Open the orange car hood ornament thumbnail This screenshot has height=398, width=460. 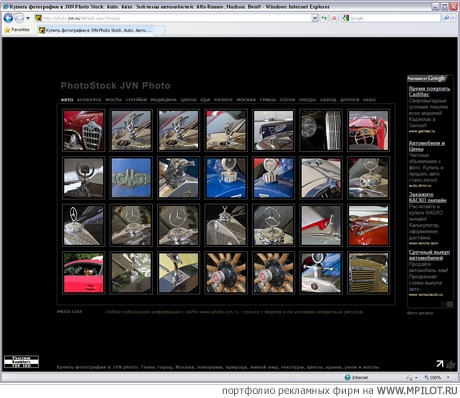(368, 225)
